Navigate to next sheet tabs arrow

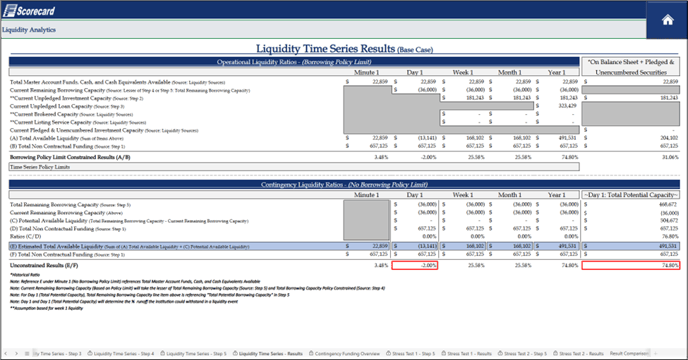[x=16, y=353]
